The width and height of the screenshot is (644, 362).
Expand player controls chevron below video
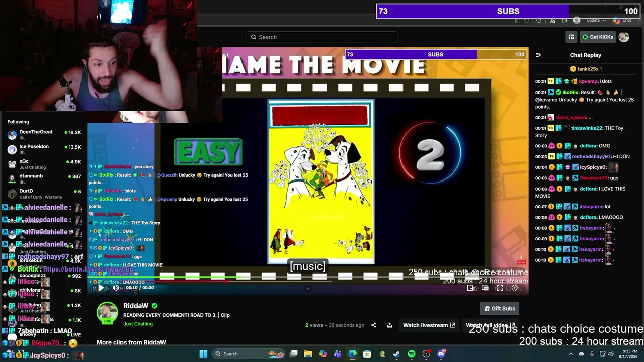click(x=307, y=289)
